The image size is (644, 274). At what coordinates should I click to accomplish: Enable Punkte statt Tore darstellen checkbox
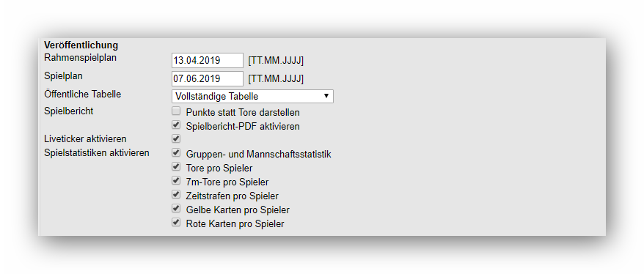(176, 111)
